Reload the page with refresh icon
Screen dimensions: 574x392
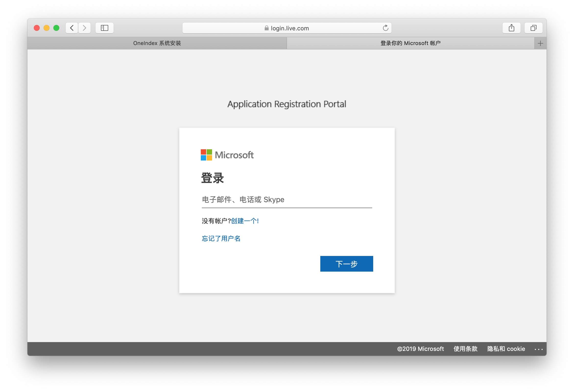point(385,28)
